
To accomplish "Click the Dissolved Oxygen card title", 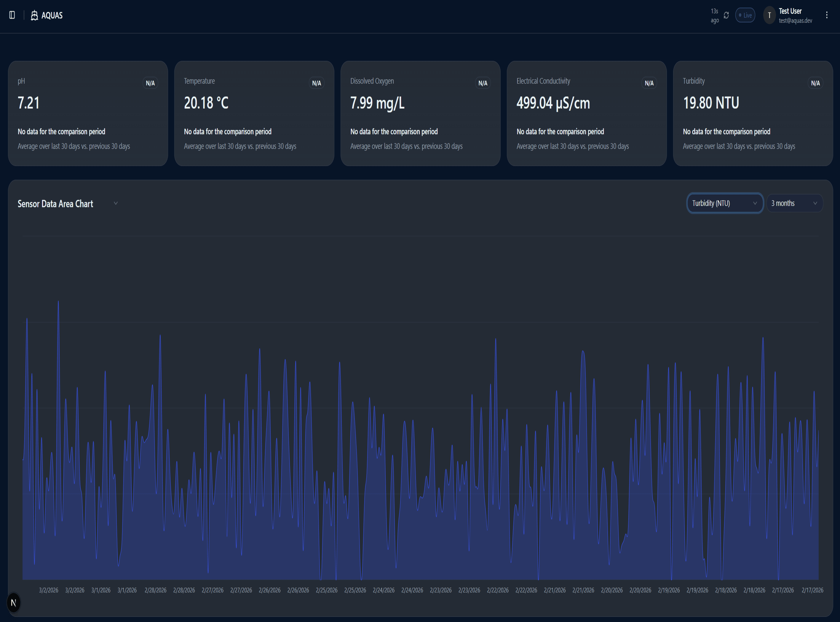I will click(x=372, y=81).
